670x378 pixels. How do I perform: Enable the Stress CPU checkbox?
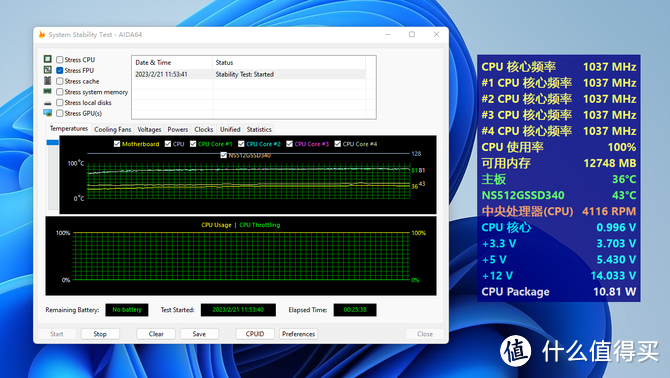[60, 60]
